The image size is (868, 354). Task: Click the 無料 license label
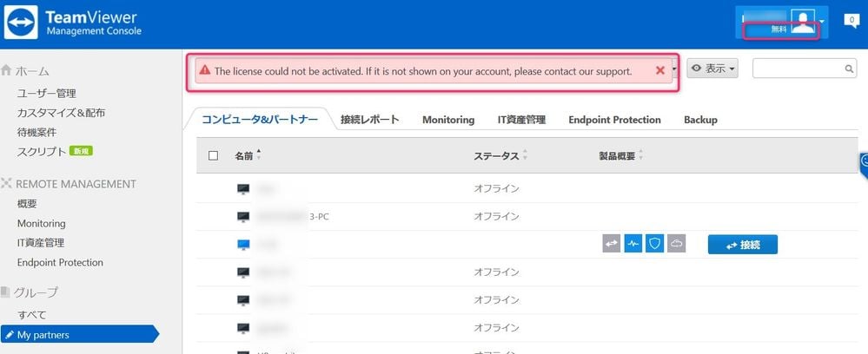(779, 29)
